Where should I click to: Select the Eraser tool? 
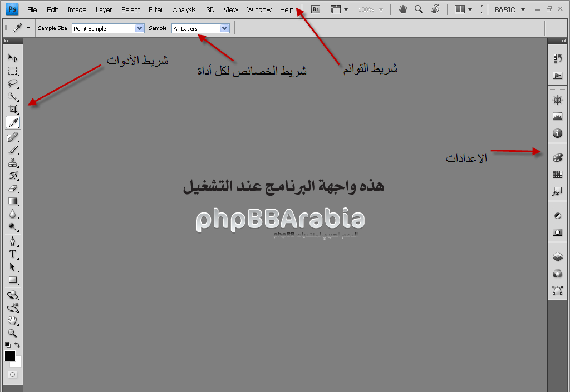coord(13,188)
